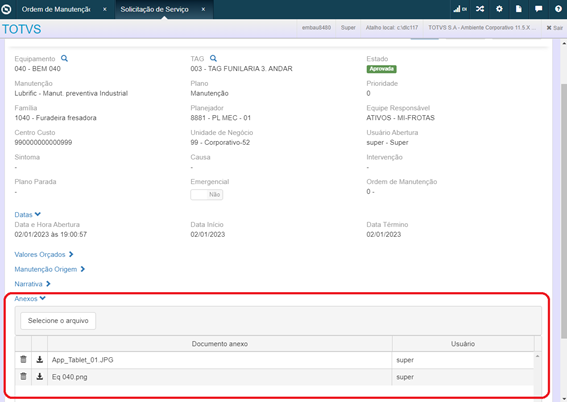Click the Selecione o arquivo button
The height and width of the screenshot is (402, 567).
point(58,321)
